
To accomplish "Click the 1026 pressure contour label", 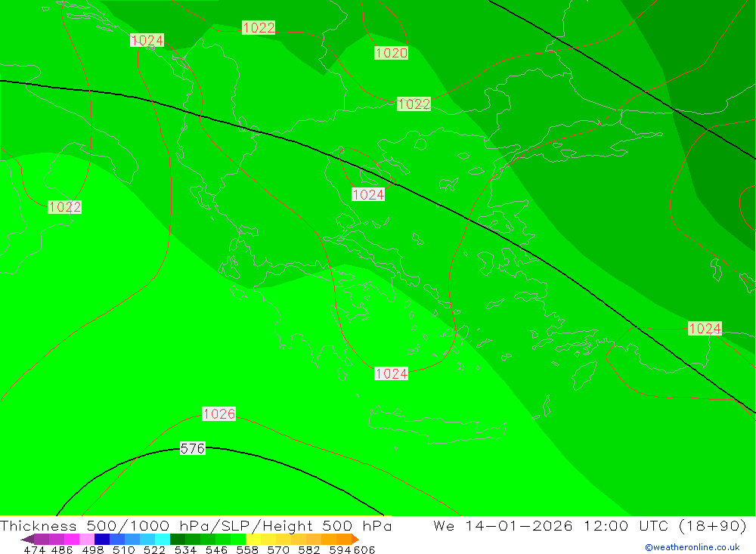I will 219,413.
